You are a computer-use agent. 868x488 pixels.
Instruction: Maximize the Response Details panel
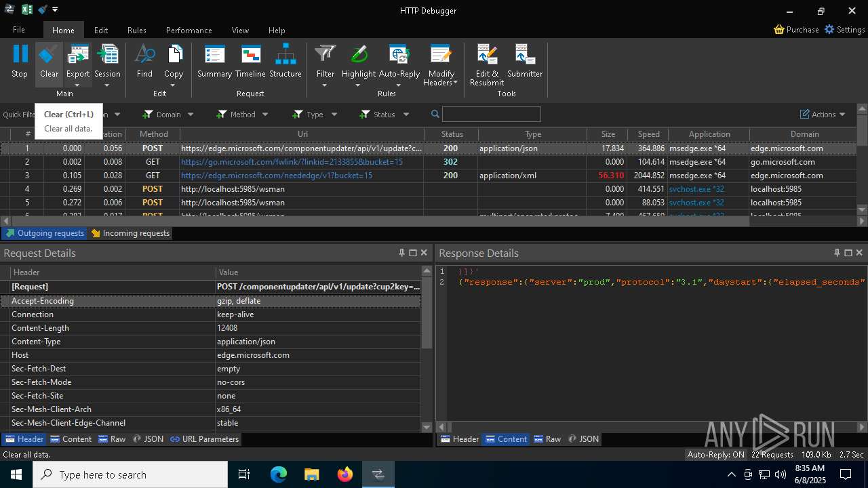point(848,253)
